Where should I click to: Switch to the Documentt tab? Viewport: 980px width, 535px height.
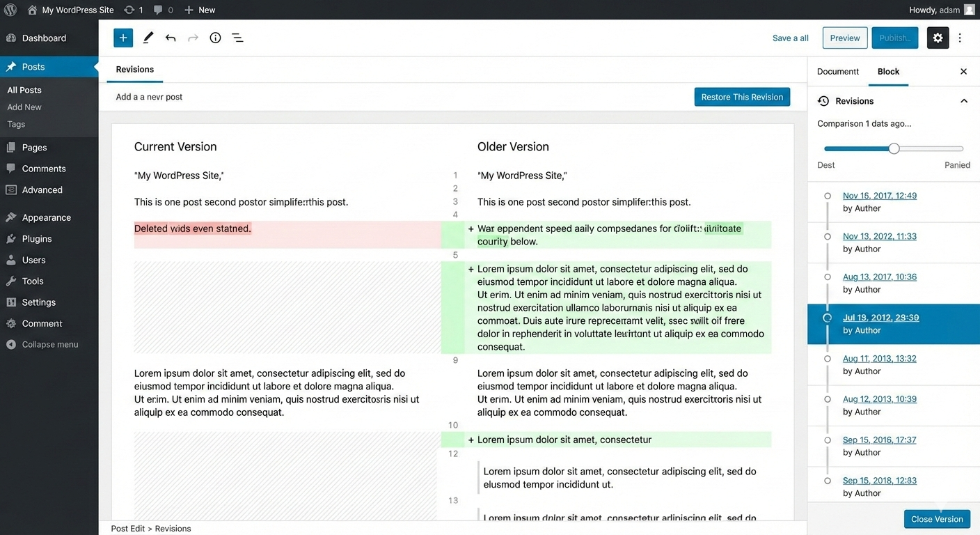838,71
